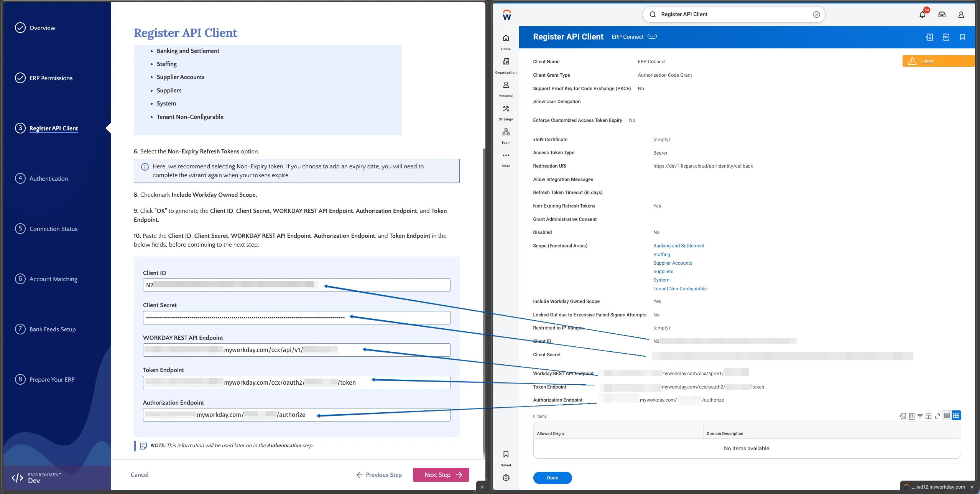This screenshot has height=494, width=980.
Task: Export page to PDF from blue header
Action: [946, 37]
